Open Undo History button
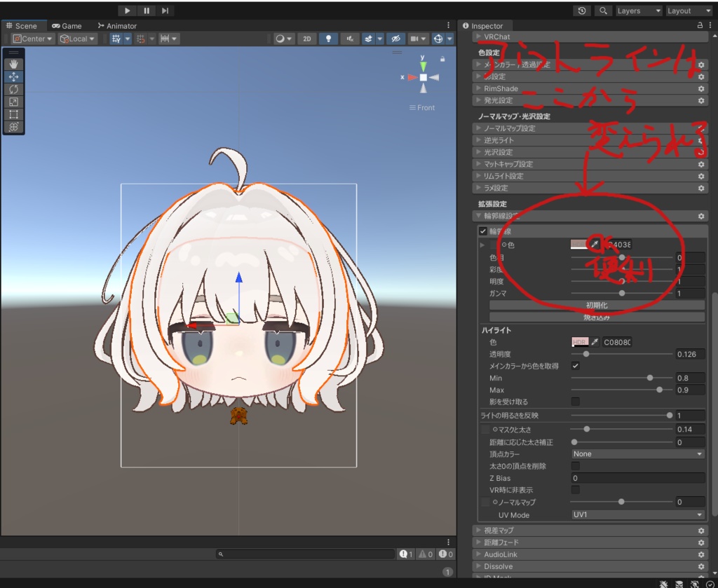Image resolution: width=718 pixels, height=588 pixels. [x=582, y=11]
